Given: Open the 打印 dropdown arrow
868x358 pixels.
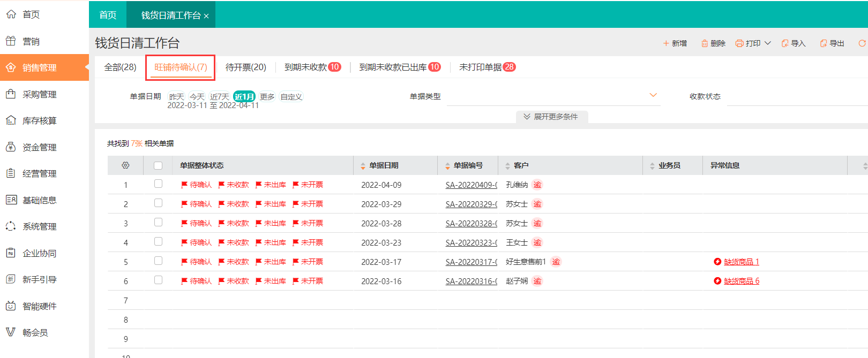Looking at the screenshot, I should pos(768,43).
